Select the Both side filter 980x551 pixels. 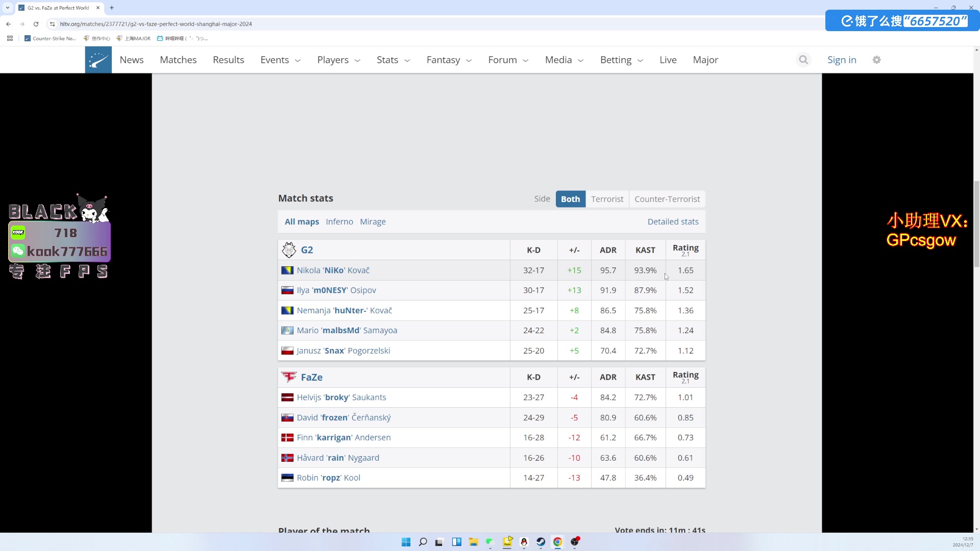pyautogui.click(x=570, y=199)
